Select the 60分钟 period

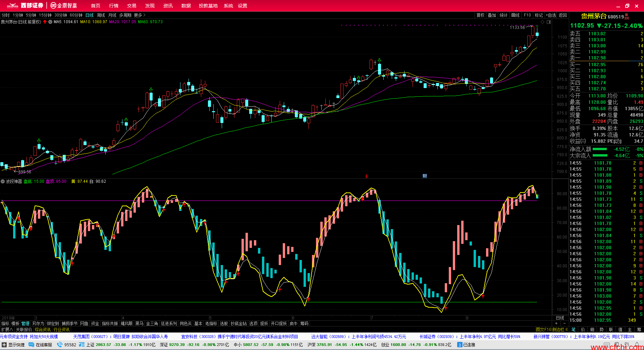(76, 15)
